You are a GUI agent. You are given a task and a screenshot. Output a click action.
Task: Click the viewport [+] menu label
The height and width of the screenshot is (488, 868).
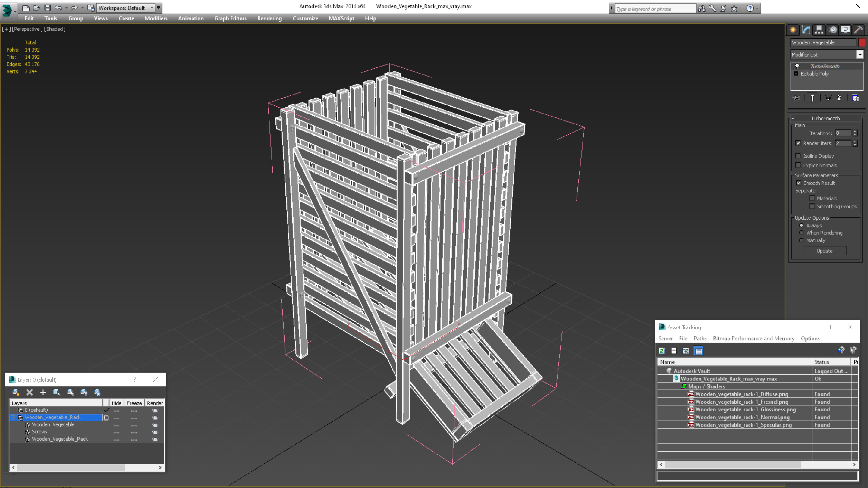pyautogui.click(x=6, y=29)
